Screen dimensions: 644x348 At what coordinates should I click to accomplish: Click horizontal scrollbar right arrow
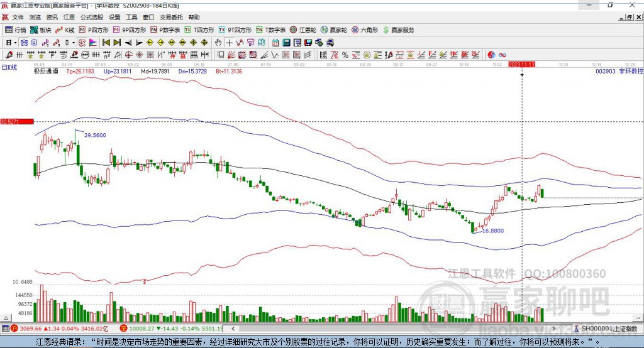(553, 329)
